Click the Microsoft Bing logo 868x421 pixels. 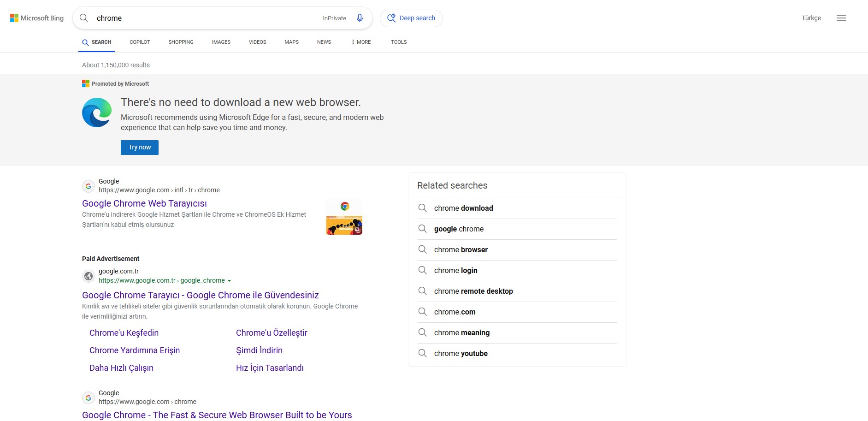[37, 18]
